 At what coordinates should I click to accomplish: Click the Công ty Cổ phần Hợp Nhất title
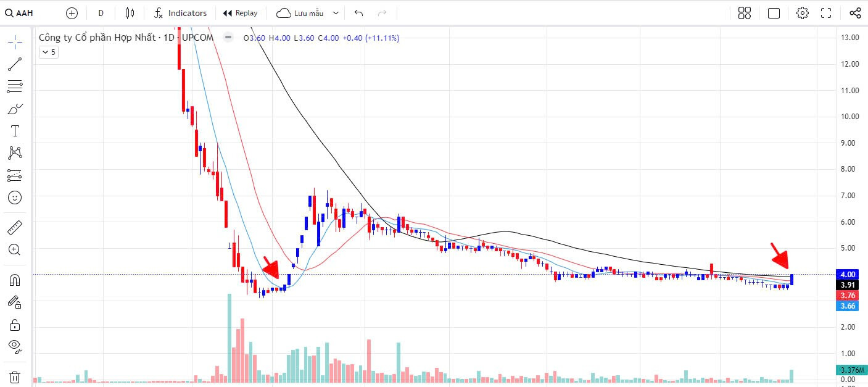[96, 38]
